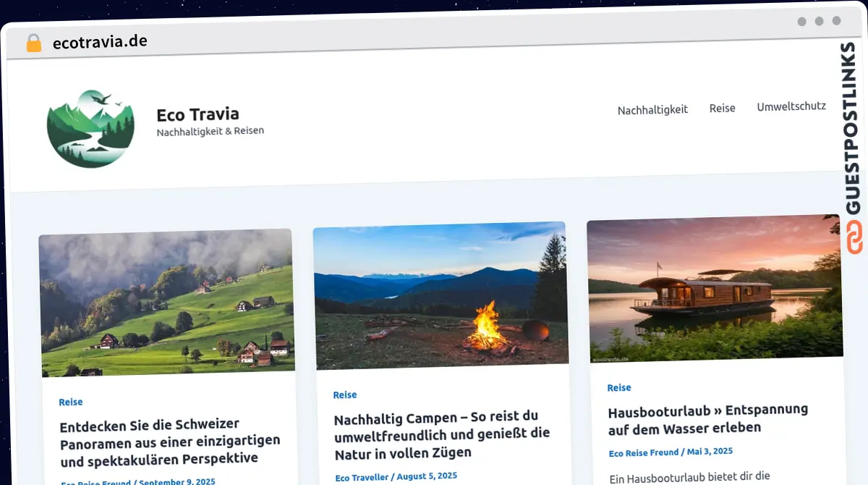Open the Umweltschutz navigation section
868x485 pixels.
click(791, 106)
